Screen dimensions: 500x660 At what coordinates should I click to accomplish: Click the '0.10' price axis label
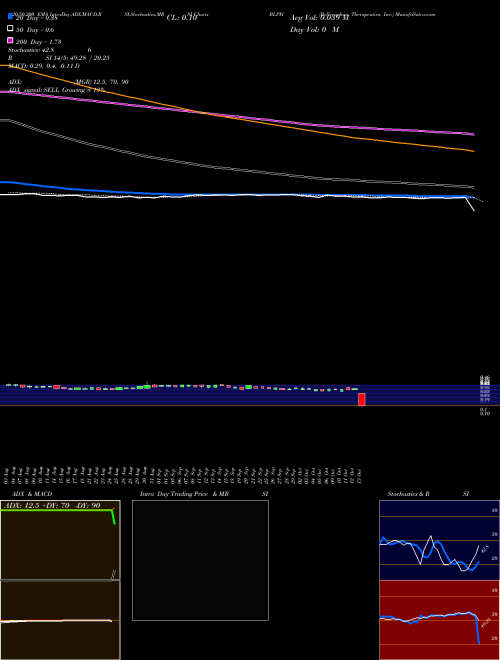[x=484, y=414]
